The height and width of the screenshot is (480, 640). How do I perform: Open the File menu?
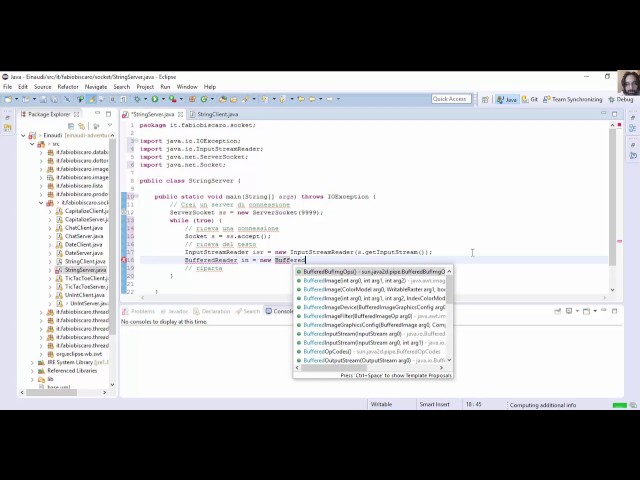(7, 87)
